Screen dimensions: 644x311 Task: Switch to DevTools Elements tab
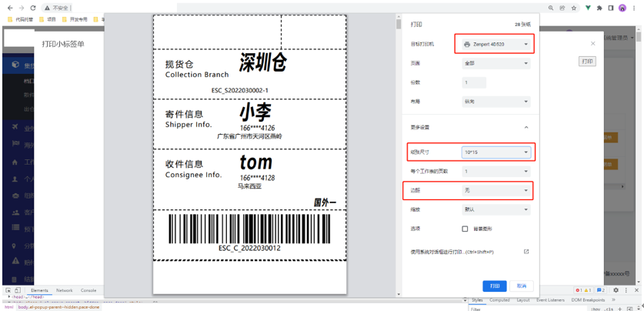[39, 290]
